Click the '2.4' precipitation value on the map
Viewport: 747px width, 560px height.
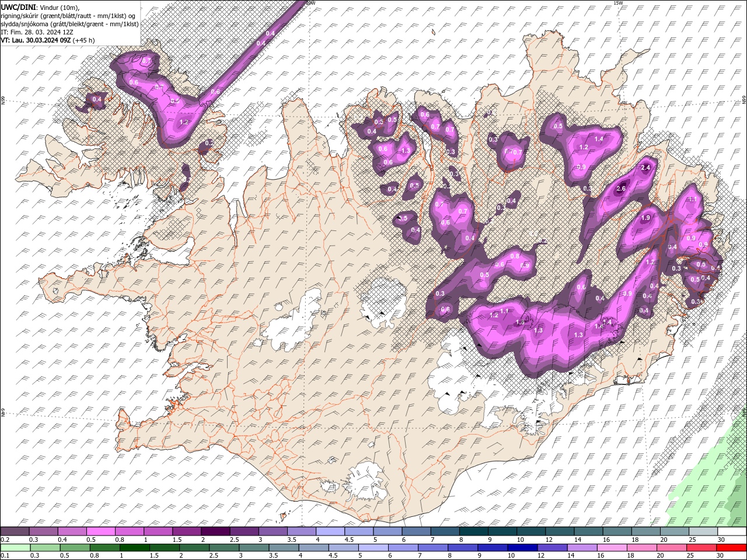(x=645, y=168)
